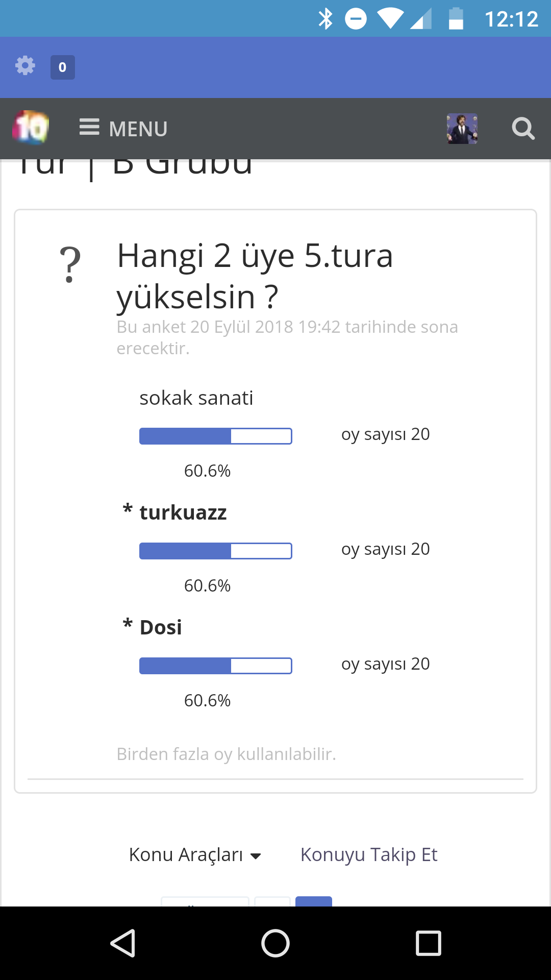Tap the highlighted blue page number button
The height and width of the screenshot is (980, 551).
coord(314,901)
